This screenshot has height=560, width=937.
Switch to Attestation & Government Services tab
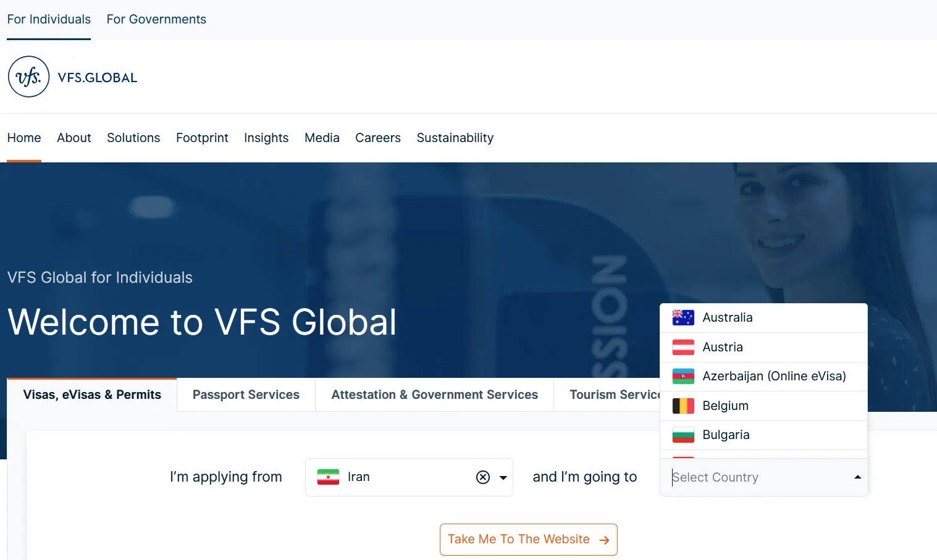pyautogui.click(x=434, y=395)
